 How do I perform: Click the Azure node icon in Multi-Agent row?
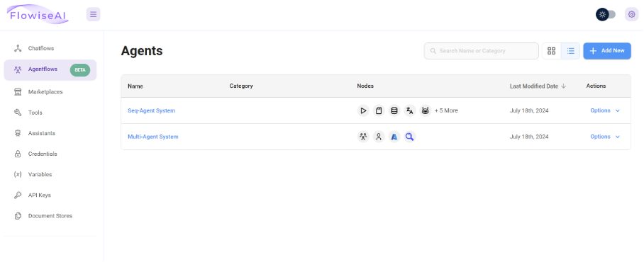tap(394, 137)
